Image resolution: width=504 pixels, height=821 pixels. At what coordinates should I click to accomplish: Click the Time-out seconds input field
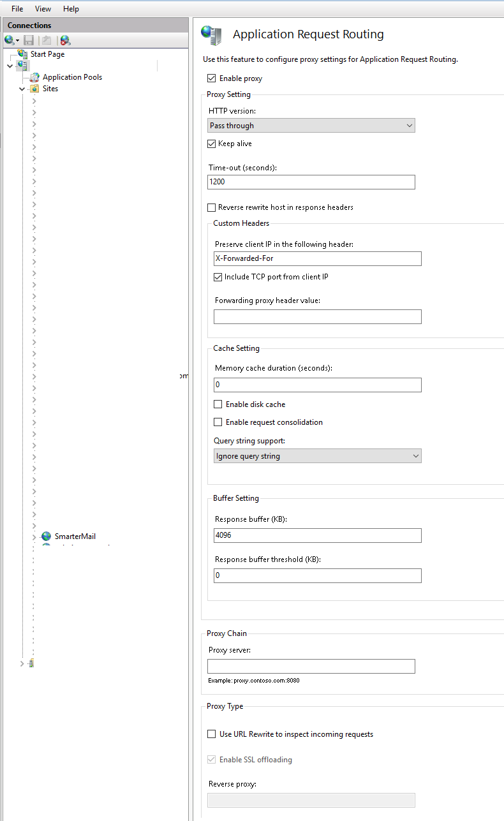[311, 182]
